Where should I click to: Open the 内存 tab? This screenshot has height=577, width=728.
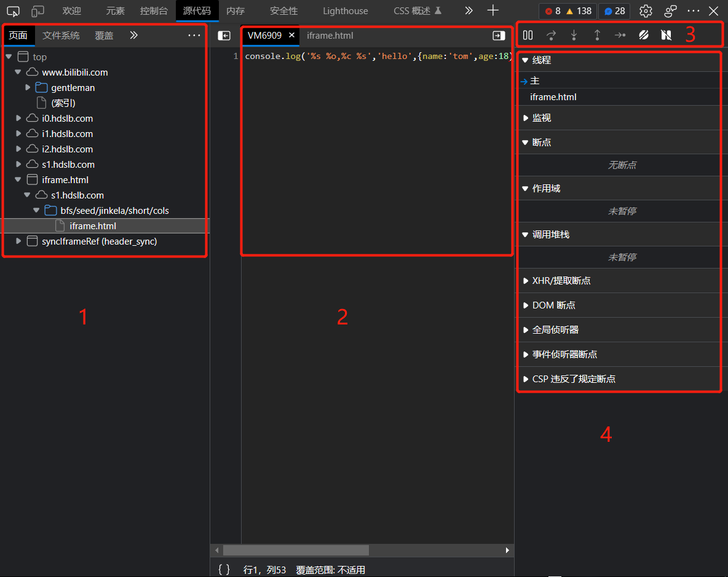point(235,10)
